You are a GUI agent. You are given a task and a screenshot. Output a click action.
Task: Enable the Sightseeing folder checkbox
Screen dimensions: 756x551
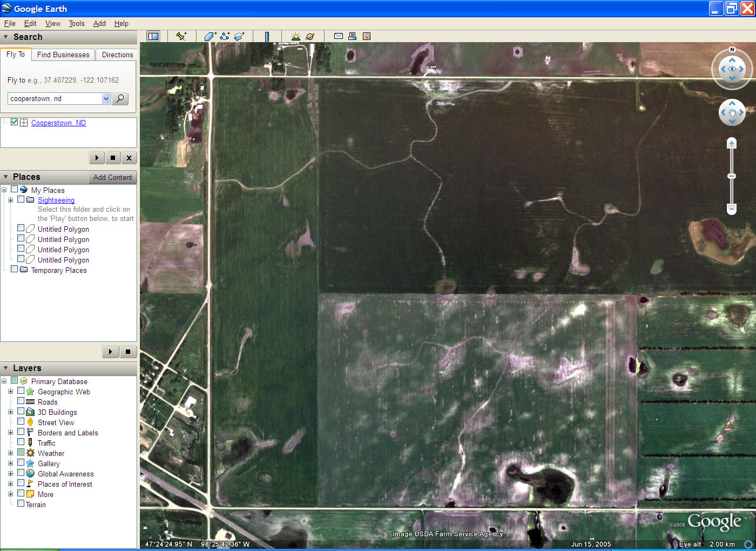coord(21,199)
